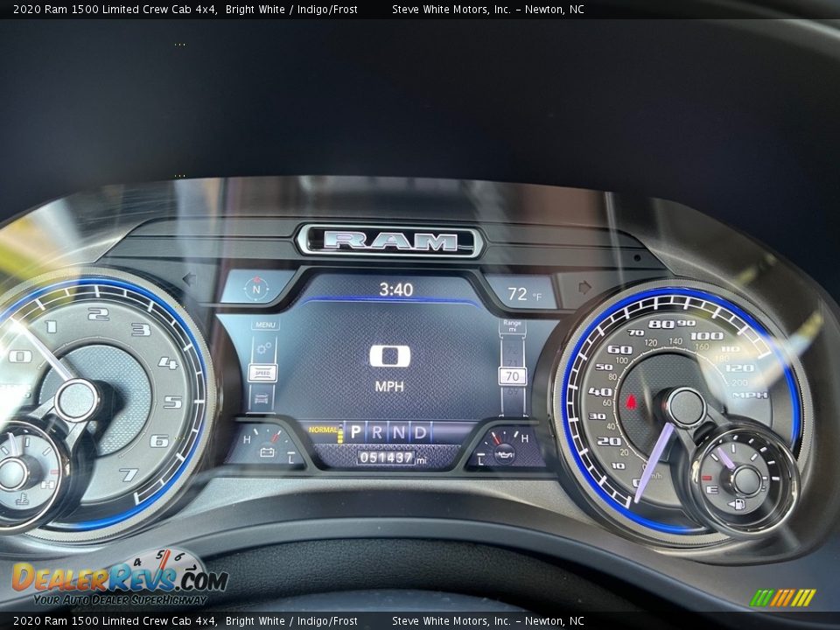Click number 5 on the tachometer
The width and height of the screenshot is (840, 630).
pyautogui.click(x=172, y=402)
